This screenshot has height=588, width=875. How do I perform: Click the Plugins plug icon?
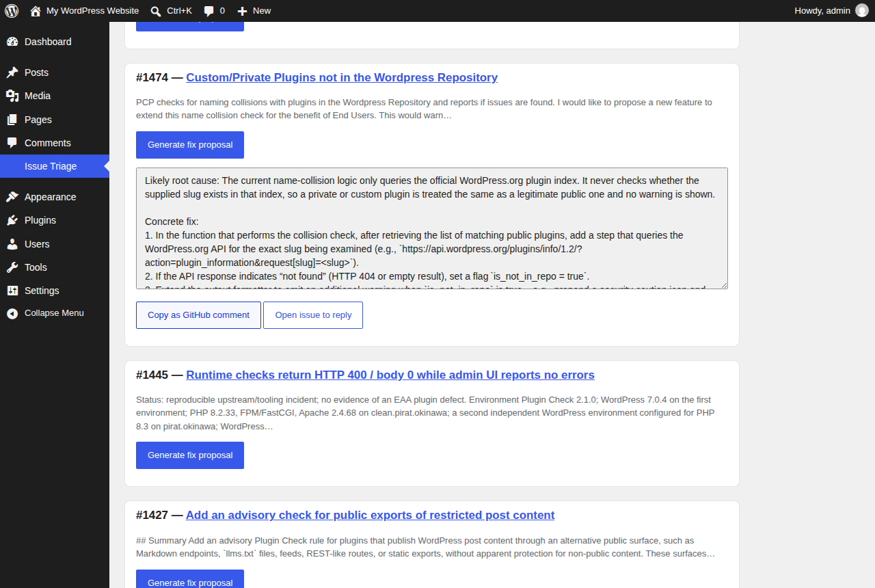point(12,220)
